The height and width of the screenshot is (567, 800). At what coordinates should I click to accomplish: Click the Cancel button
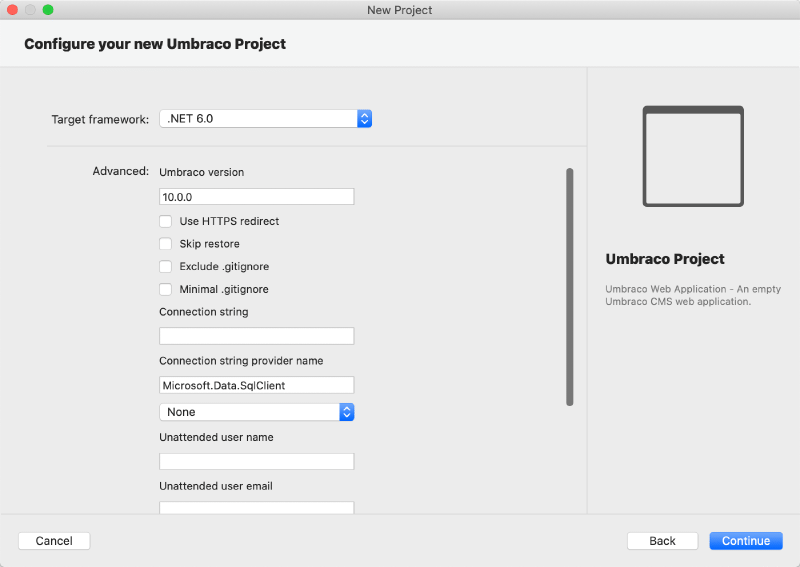point(54,541)
